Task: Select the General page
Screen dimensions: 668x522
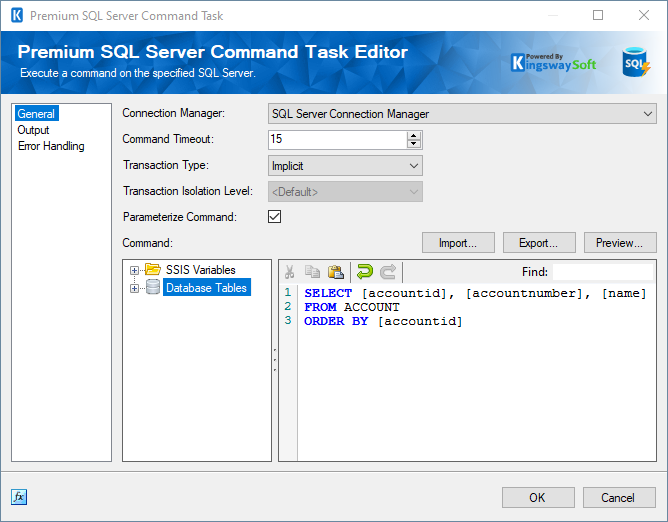Action: point(36,114)
